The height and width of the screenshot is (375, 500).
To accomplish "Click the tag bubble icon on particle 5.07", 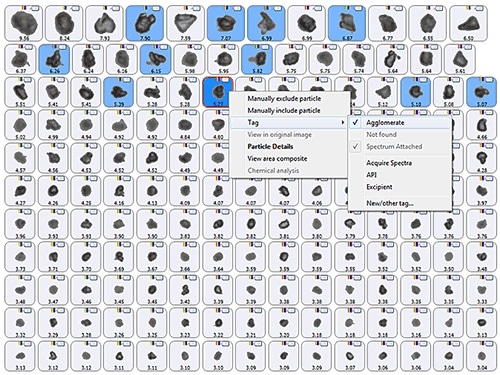I will tap(489, 80).
